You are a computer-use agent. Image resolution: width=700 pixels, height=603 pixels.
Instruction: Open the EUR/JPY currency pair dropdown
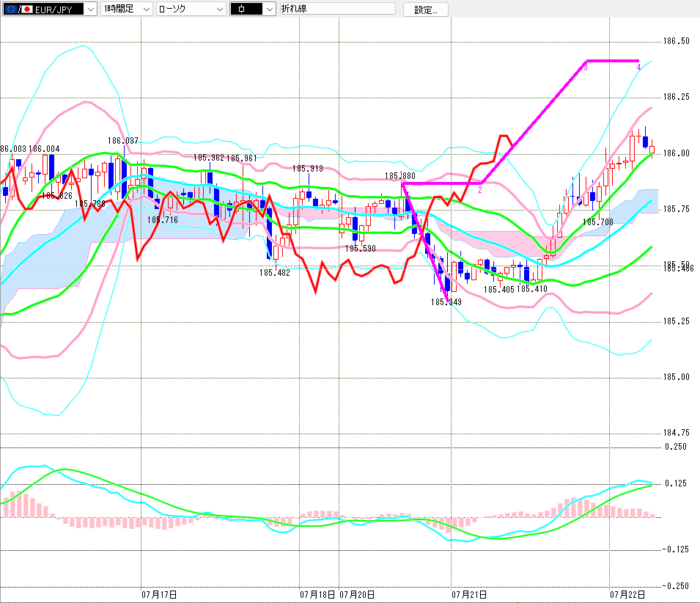50,9
